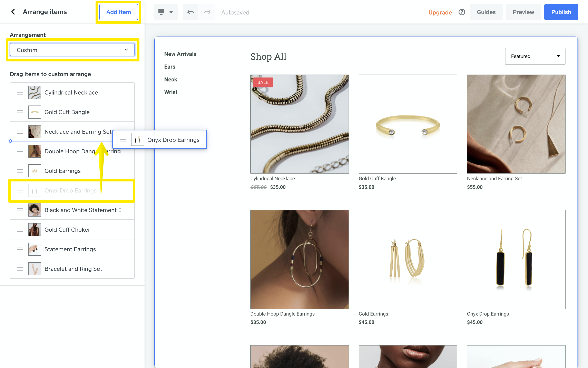588x368 pixels.
Task: Click the Add item button
Action: (118, 12)
